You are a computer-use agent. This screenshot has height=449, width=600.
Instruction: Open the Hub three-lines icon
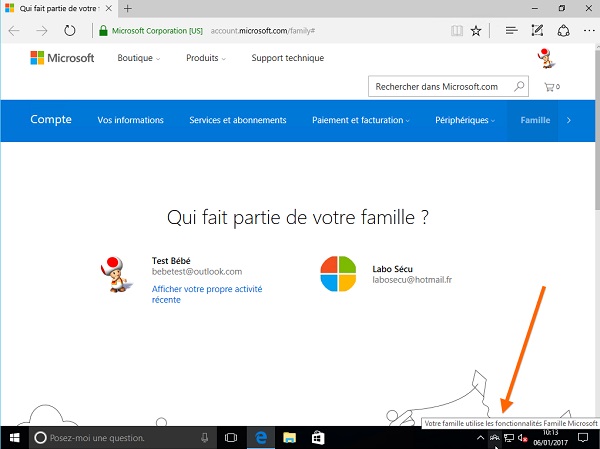click(x=511, y=31)
